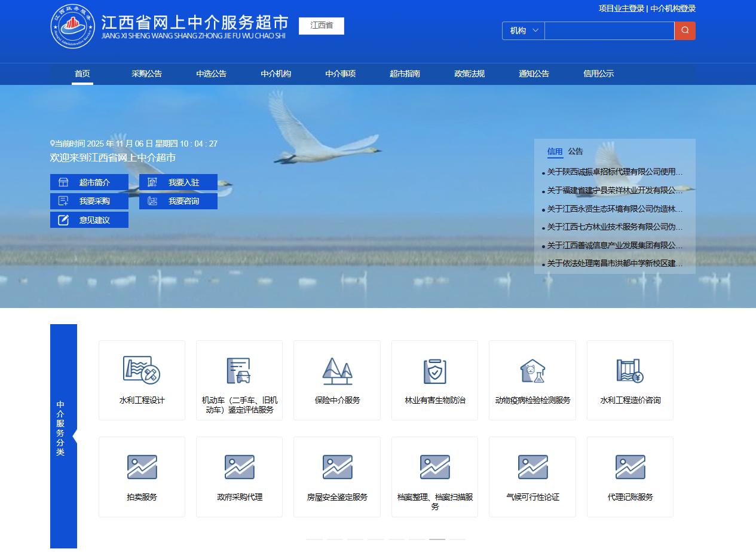This screenshot has height=552, width=756.
Task: Click the red magnifier search icon
Action: coord(685,31)
